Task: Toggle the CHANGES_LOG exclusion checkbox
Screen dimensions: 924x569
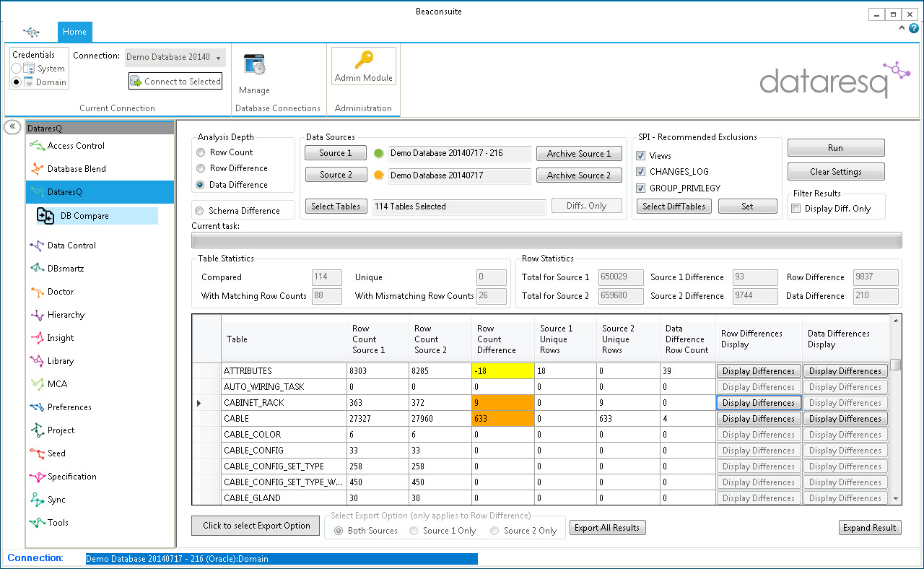Action: pyautogui.click(x=641, y=172)
